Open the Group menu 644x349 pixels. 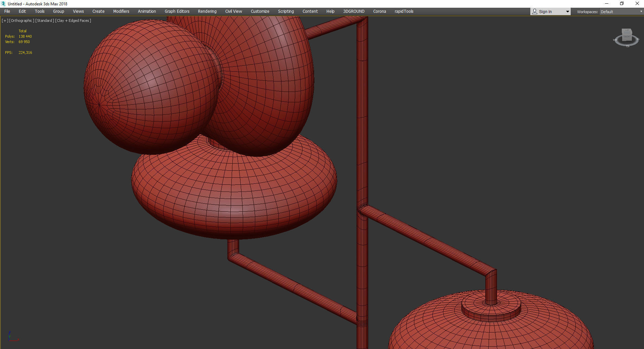59,11
